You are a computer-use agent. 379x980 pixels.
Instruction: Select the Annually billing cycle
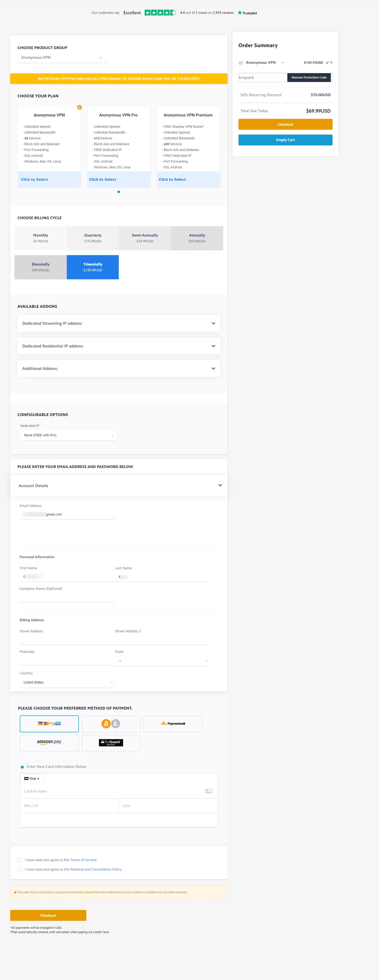[197, 238]
